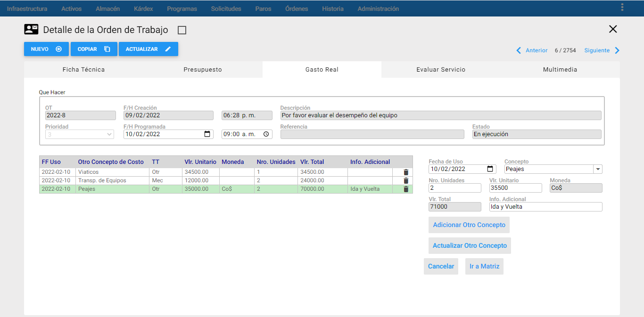Switch to the Evaluar Servicio tab
The width and height of the screenshot is (644, 317).
[441, 69]
